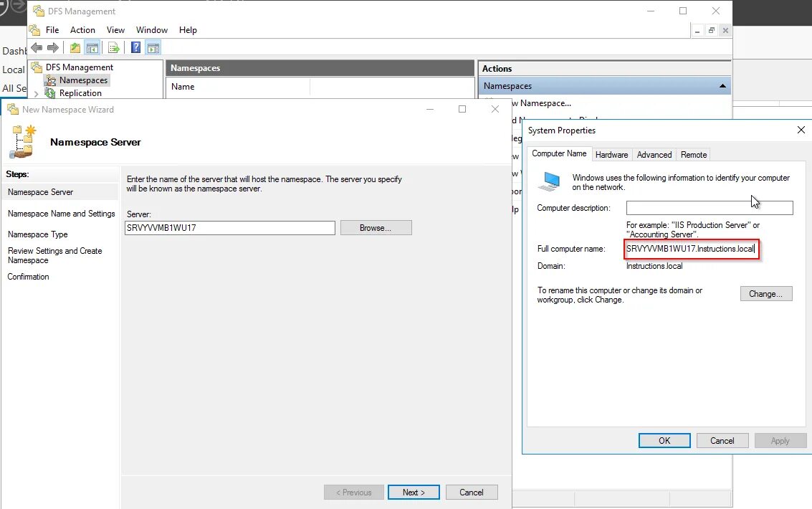Click the namespace wizard header graphic icon
This screenshot has height=509, width=812.
pos(24,141)
